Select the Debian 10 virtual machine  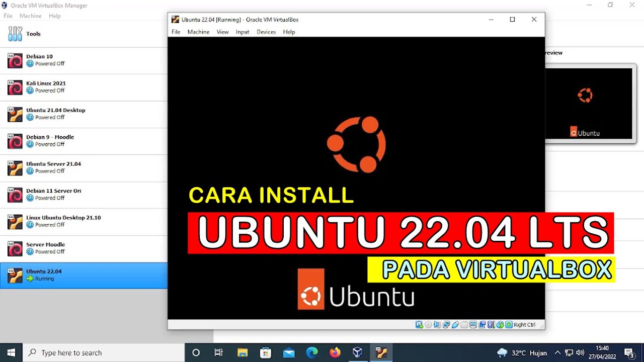click(84, 60)
